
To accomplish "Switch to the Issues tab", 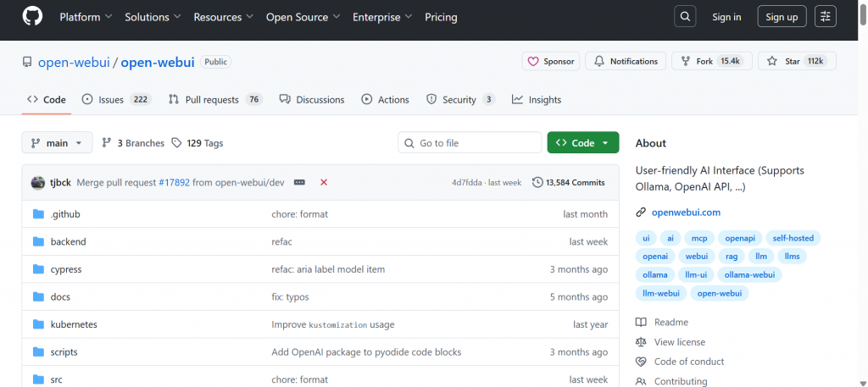I will tap(116, 100).
